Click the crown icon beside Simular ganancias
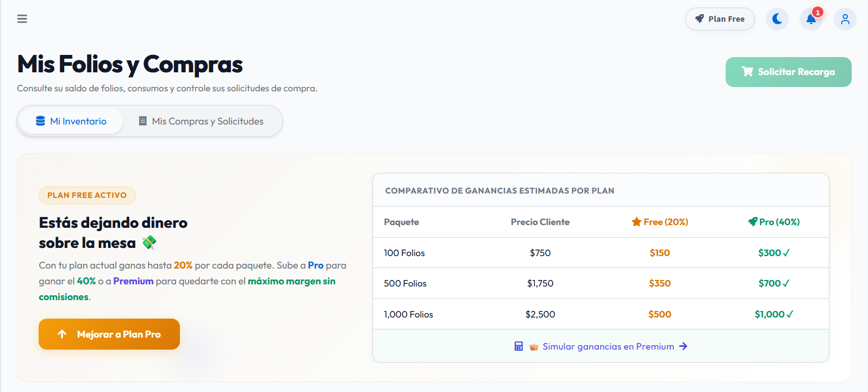The height and width of the screenshot is (392, 868). (534, 347)
